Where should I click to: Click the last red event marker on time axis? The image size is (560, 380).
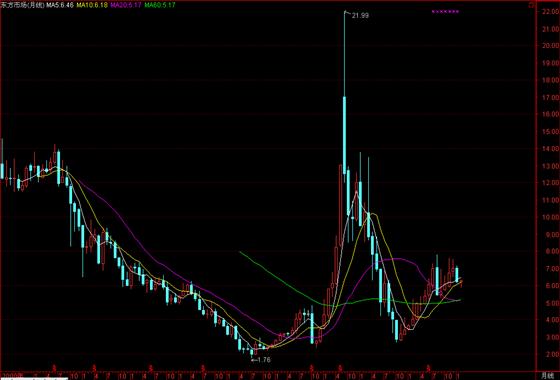pos(429,367)
